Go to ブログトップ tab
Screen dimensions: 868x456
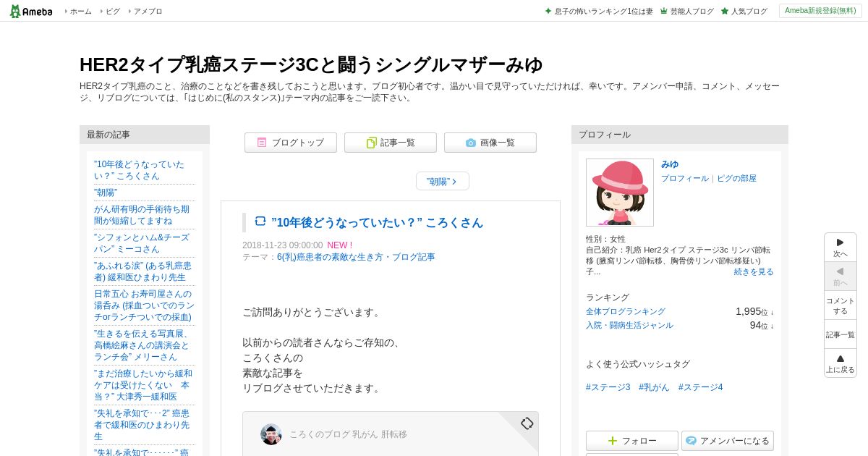point(291,143)
